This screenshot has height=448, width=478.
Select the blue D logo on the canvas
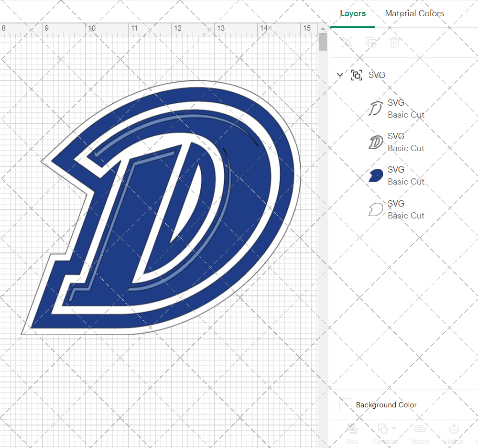point(161,208)
